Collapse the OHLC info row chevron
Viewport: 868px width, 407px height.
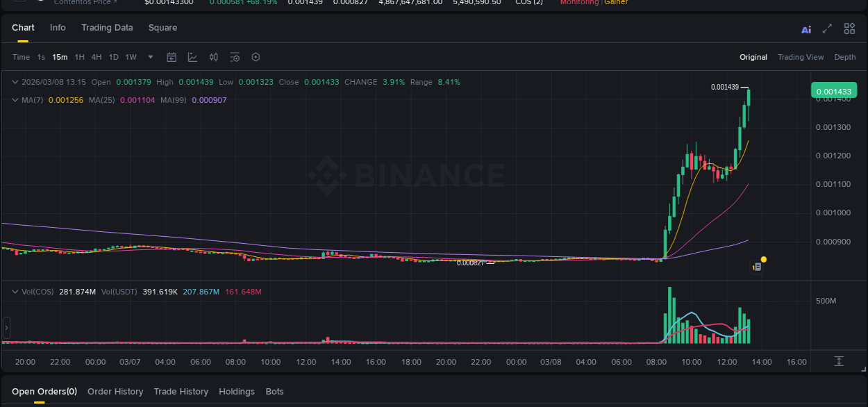pyautogui.click(x=14, y=81)
